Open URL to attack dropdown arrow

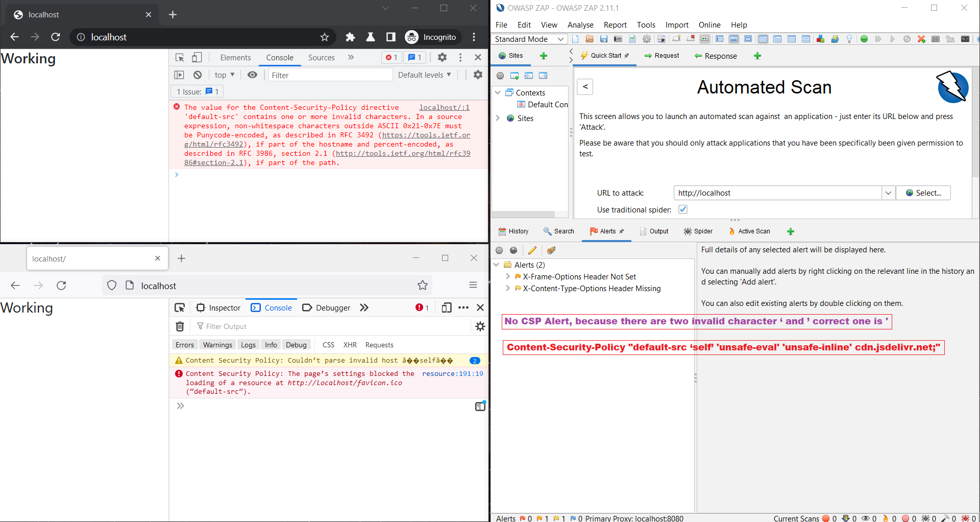coord(888,193)
